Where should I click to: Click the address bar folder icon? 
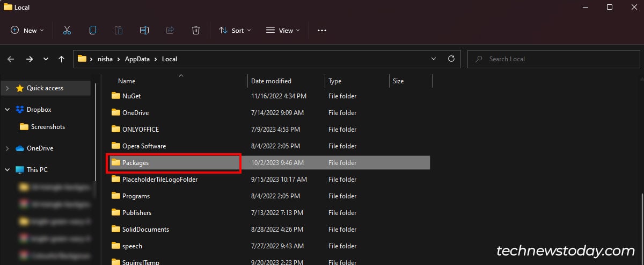(x=82, y=59)
